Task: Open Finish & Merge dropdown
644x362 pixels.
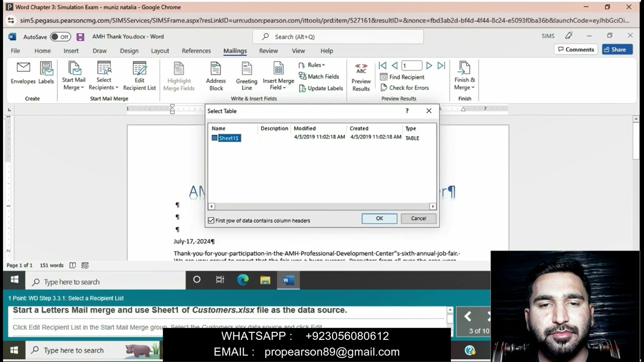Action: [x=464, y=76]
